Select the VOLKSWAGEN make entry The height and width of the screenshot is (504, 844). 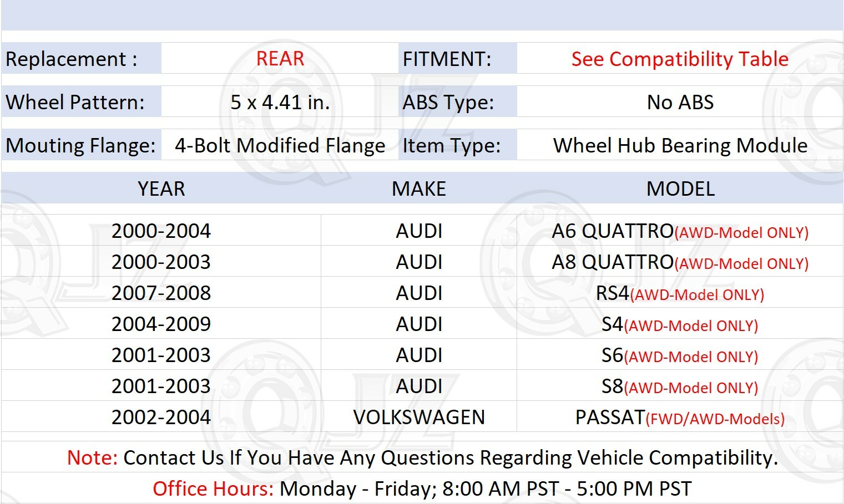[418, 417]
